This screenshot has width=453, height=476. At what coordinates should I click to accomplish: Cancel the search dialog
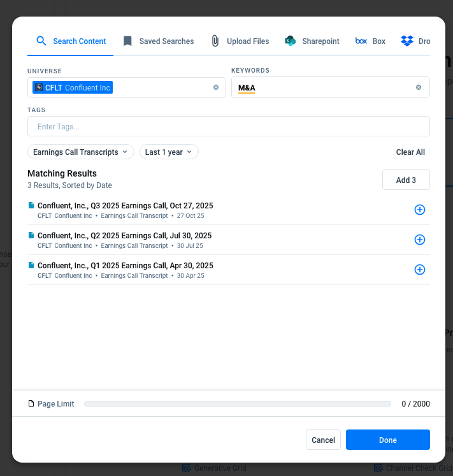pyautogui.click(x=323, y=440)
